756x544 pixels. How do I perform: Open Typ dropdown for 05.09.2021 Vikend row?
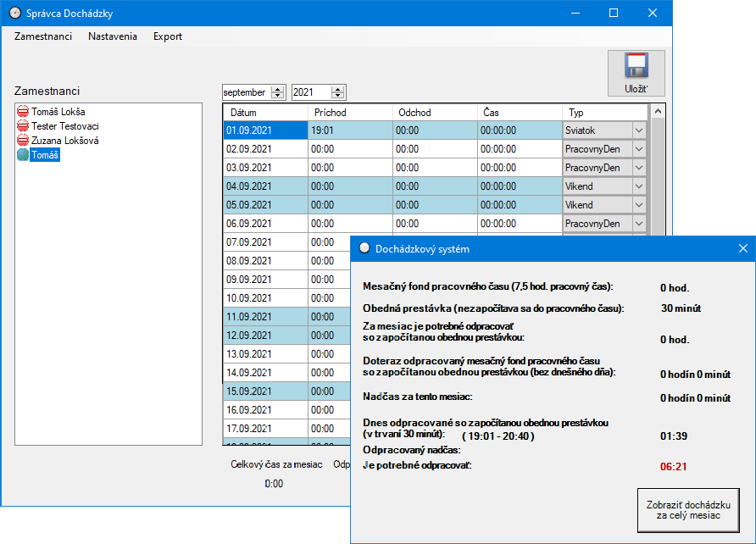(639, 205)
